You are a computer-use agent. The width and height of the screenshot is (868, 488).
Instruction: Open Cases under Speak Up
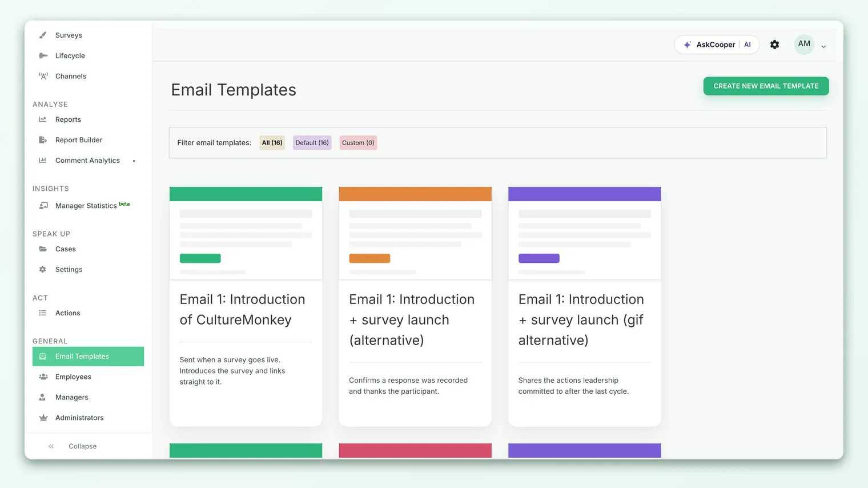pos(66,249)
